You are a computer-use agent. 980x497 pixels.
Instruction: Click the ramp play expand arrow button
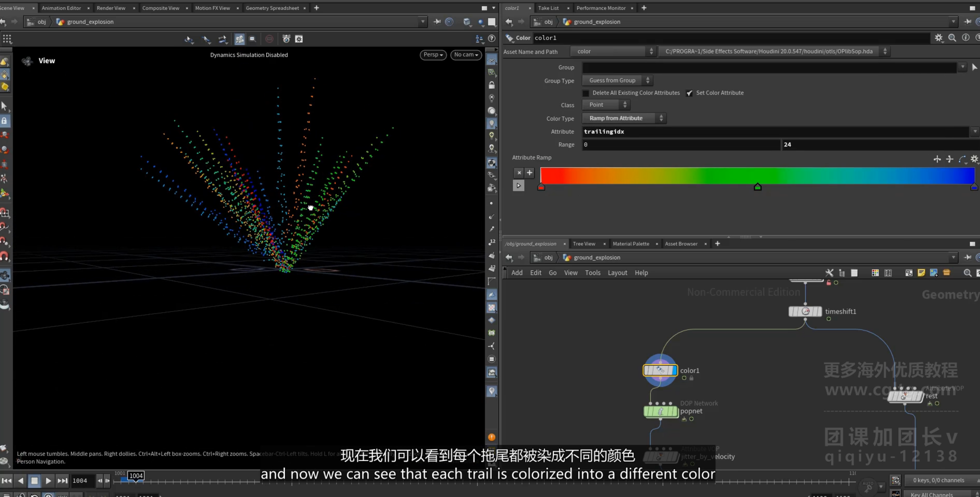(x=518, y=186)
